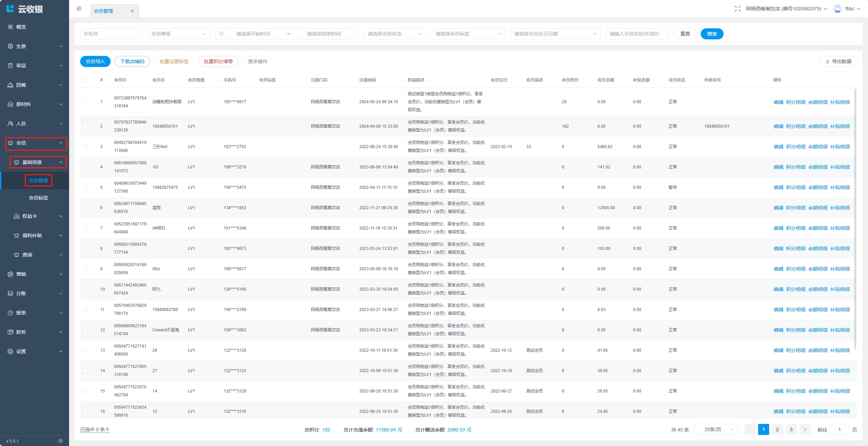868x446 pixels.
Task: Click the clock icon in date range
Action: [221, 34]
